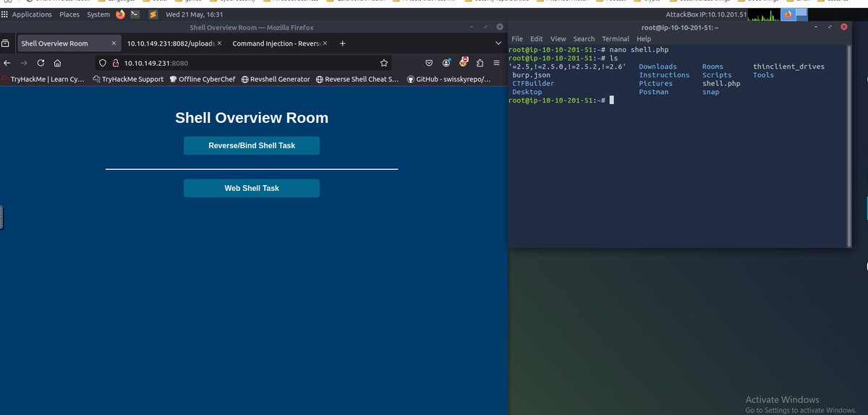868x415 pixels.
Task: Bookmark this page with the star
Action: point(384,63)
